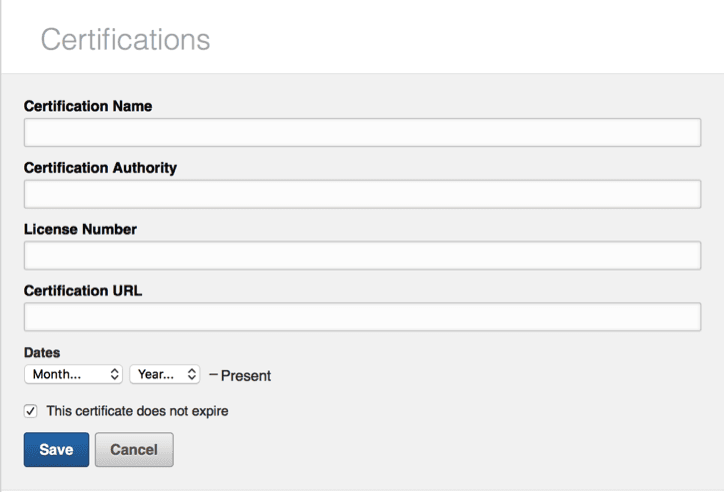Click the "Certification Authority" field label
This screenshot has width=725, height=493.
tap(100, 168)
